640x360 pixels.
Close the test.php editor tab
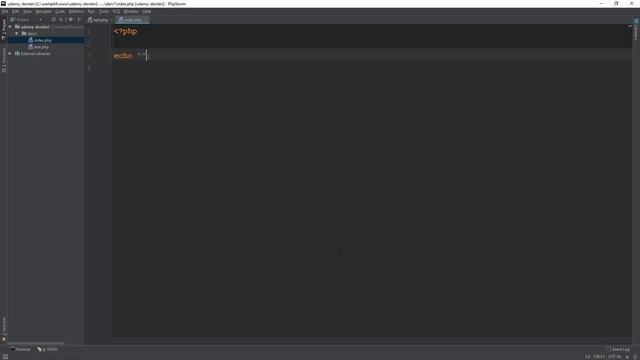click(x=111, y=20)
